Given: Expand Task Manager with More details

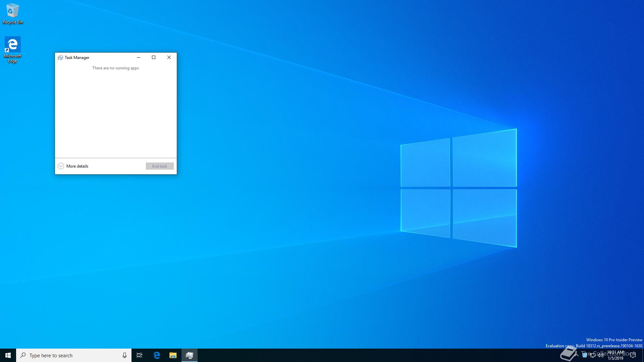Looking at the screenshot, I should tap(73, 166).
